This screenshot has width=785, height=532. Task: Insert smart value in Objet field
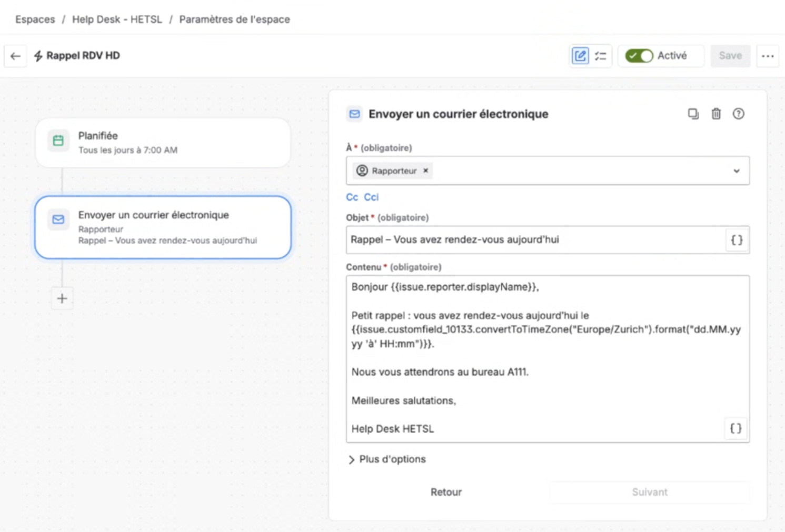(737, 240)
